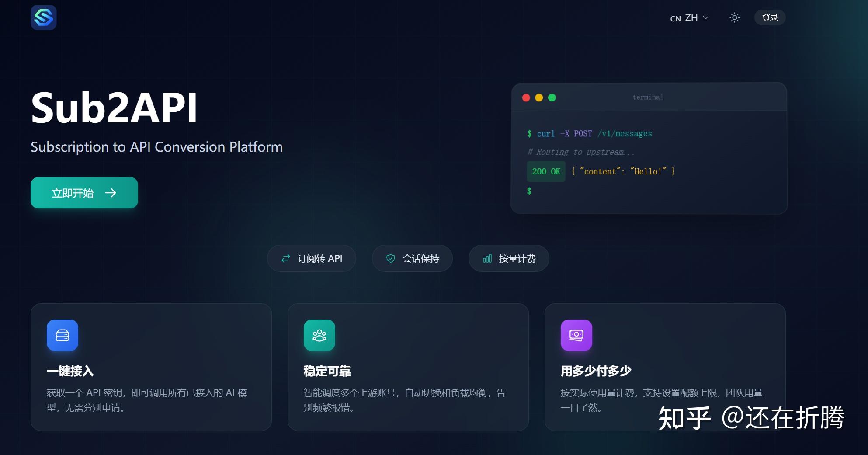The width and height of the screenshot is (868, 455).
Task: Click the 用多少付多少 card title
Action: pos(596,371)
